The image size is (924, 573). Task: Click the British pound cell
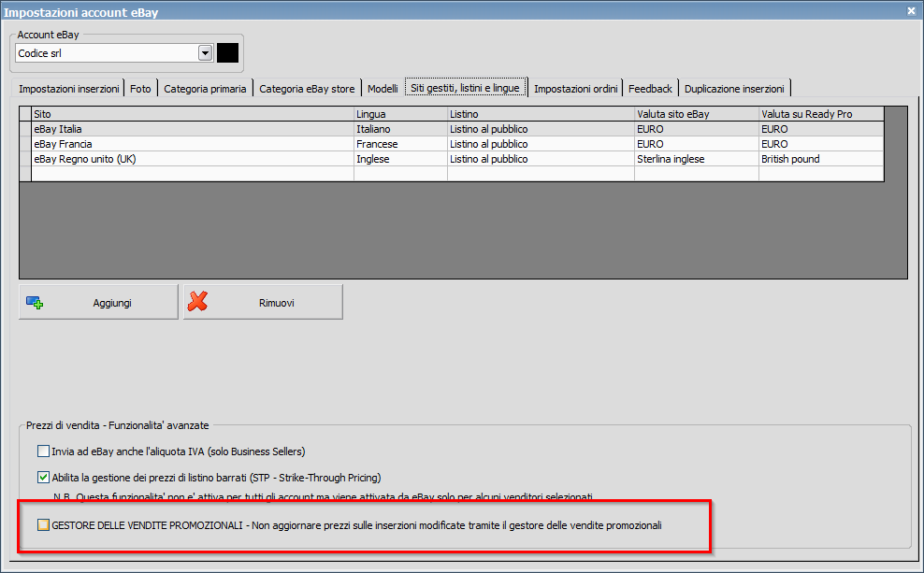821,159
